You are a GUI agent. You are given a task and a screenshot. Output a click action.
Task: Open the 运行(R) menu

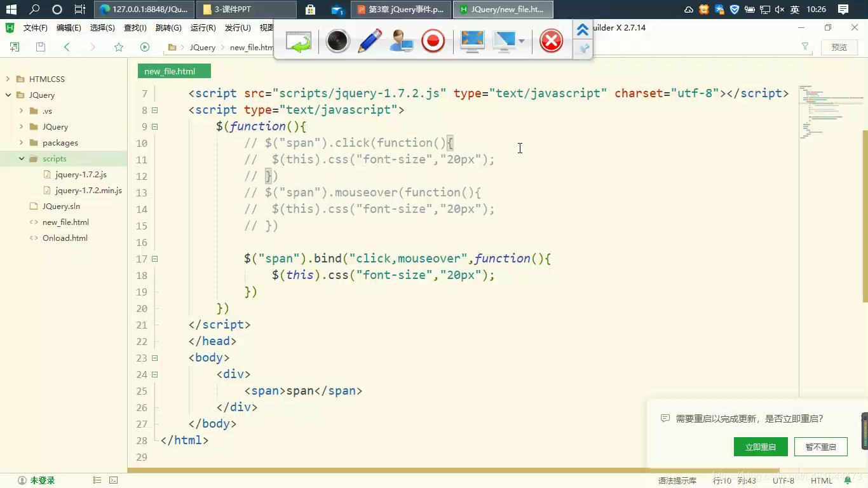203,28
